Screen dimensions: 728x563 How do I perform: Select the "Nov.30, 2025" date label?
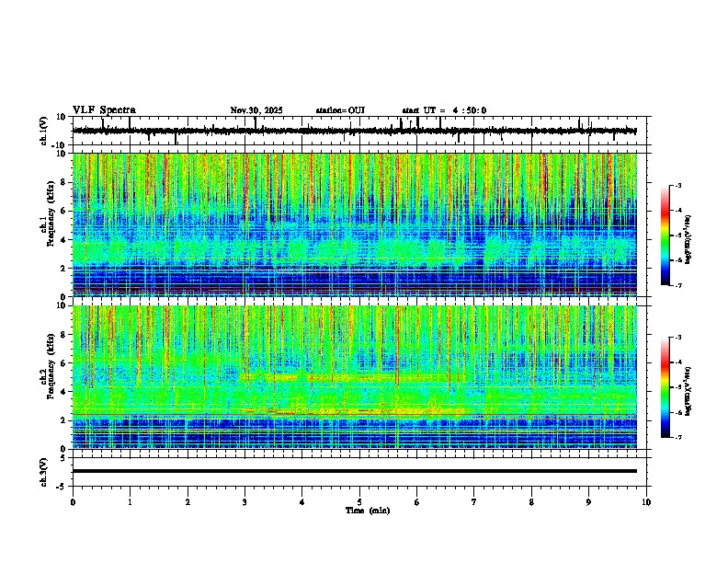[x=256, y=110]
